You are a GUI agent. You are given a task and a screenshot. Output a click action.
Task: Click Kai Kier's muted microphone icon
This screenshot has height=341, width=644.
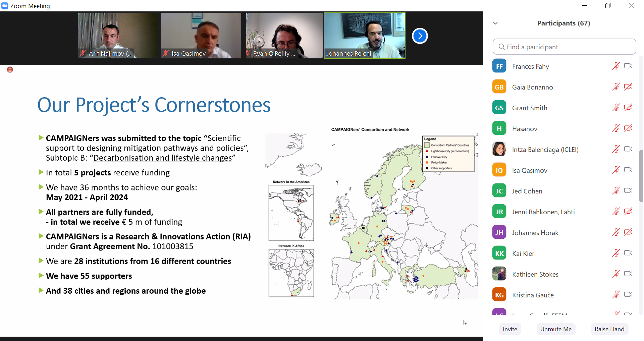pos(616,253)
